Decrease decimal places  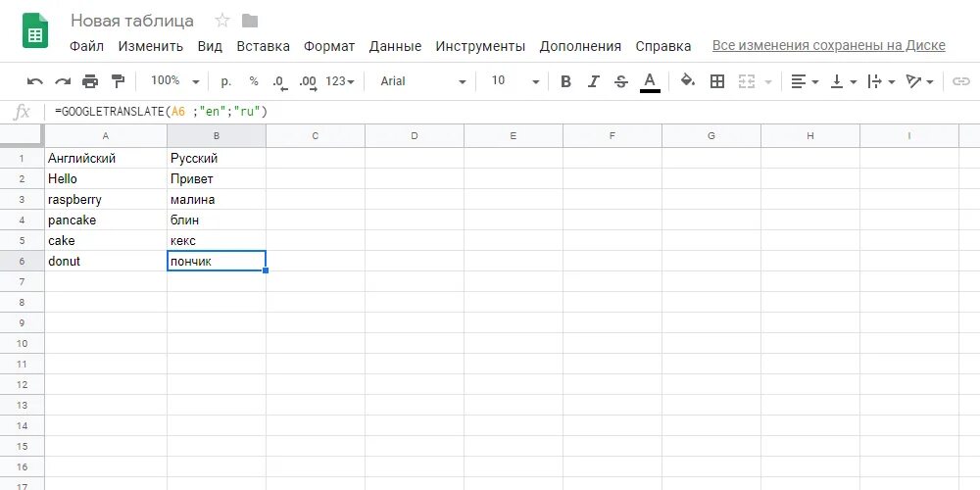[x=280, y=82]
